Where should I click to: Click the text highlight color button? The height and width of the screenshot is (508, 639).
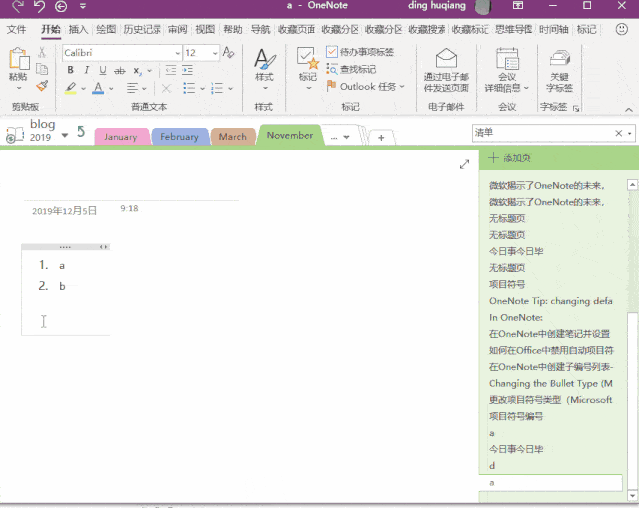pyautogui.click(x=71, y=88)
